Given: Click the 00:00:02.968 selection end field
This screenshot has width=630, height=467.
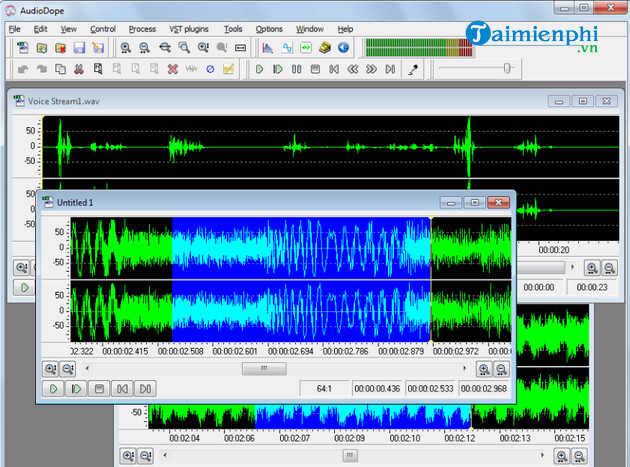Looking at the screenshot, I should pyautogui.click(x=484, y=389).
